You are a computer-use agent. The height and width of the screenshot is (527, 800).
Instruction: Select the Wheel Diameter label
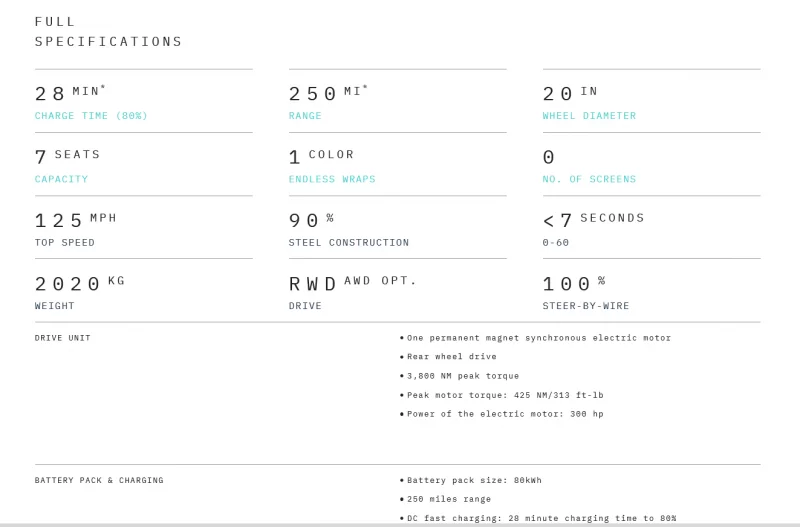(x=589, y=116)
